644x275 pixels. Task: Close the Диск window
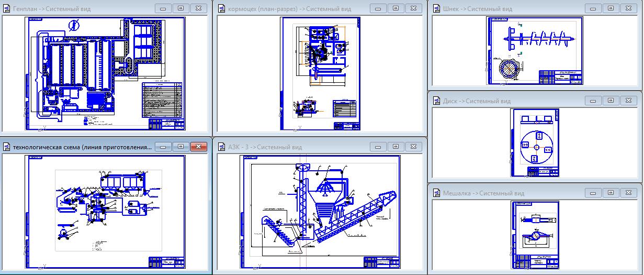pos(628,101)
